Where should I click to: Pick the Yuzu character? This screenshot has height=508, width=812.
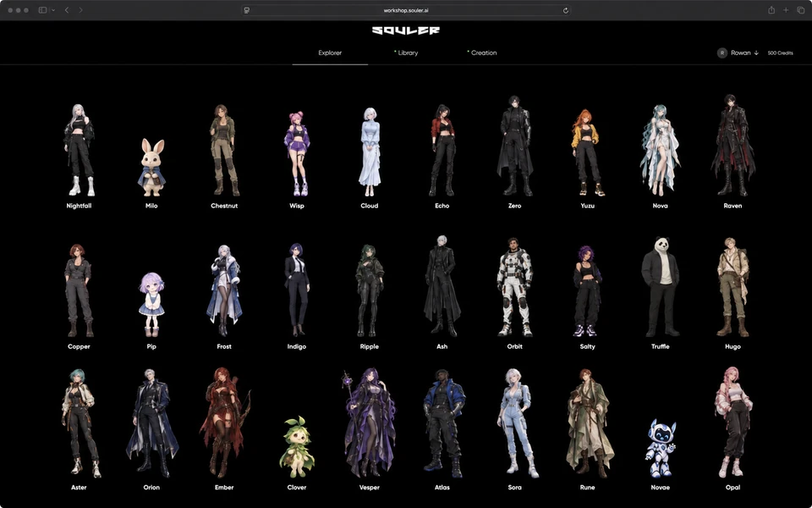pos(587,152)
